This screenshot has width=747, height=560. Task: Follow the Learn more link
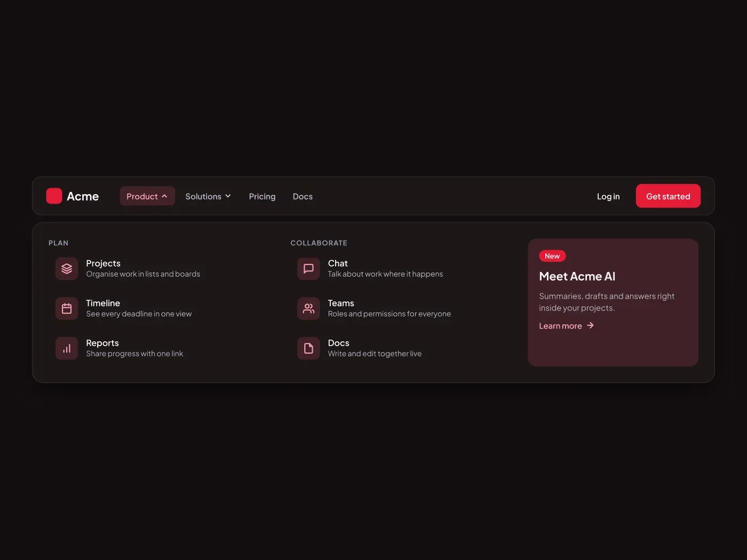(566, 326)
